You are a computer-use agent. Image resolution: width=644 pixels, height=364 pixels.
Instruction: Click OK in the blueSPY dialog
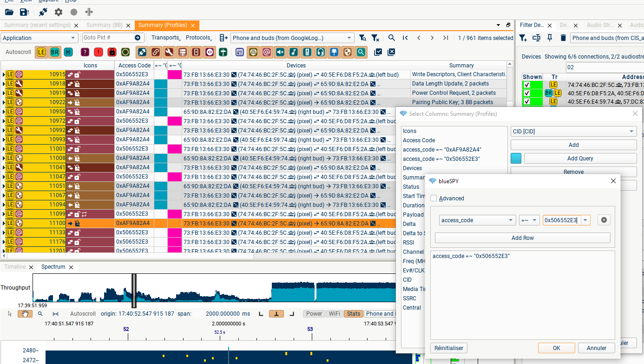(x=556, y=348)
